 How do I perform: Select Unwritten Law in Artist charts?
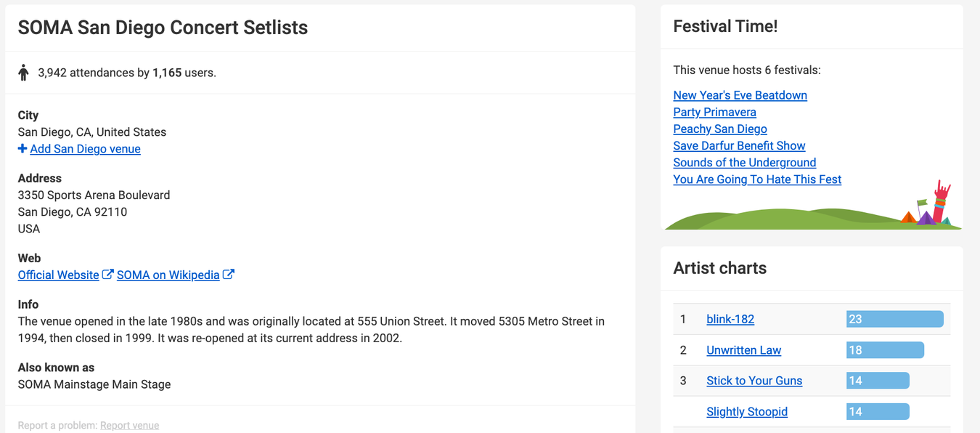[743, 350]
